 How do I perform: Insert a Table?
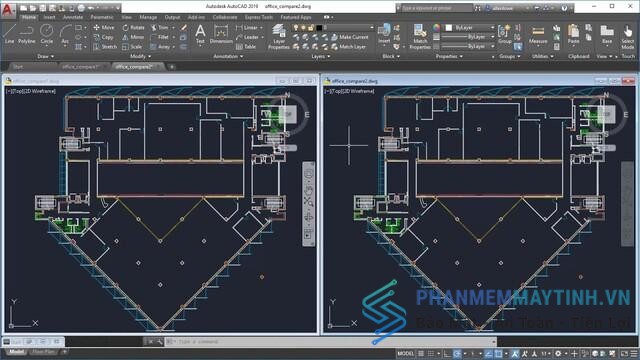(246, 47)
